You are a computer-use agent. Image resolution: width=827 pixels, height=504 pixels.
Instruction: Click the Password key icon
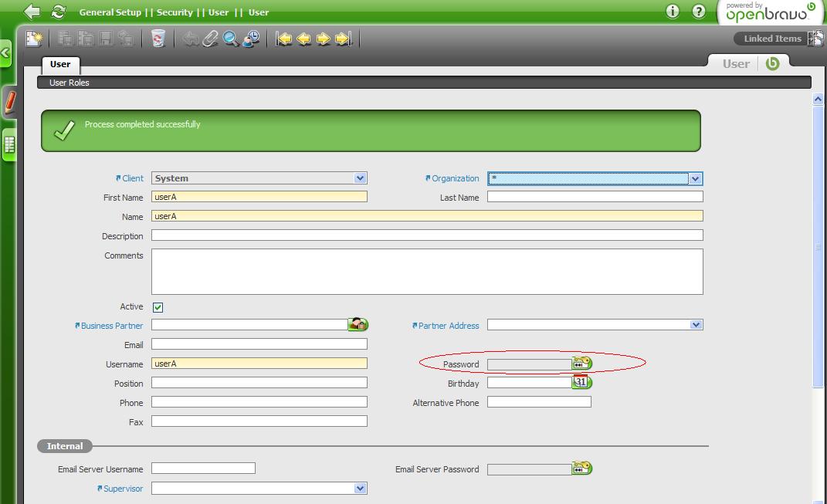[x=581, y=364]
